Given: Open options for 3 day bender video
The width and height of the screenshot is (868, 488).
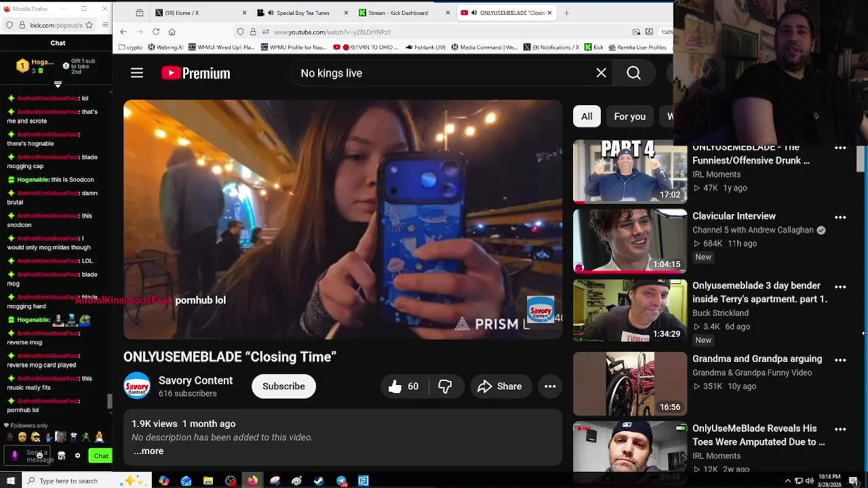Looking at the screenshot, I should [x=840, y=287].
